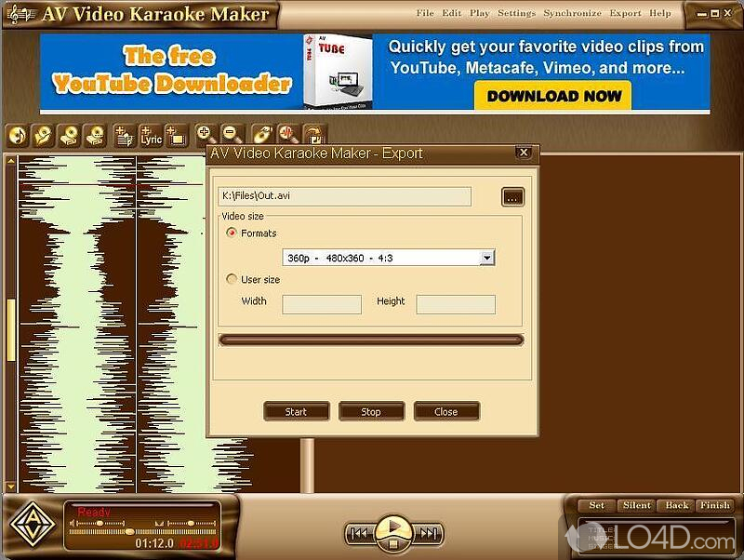Click the balance icon next to the right slider
Image resolution: width=744 pixels, height=560 pixels.
pos(159,523)
